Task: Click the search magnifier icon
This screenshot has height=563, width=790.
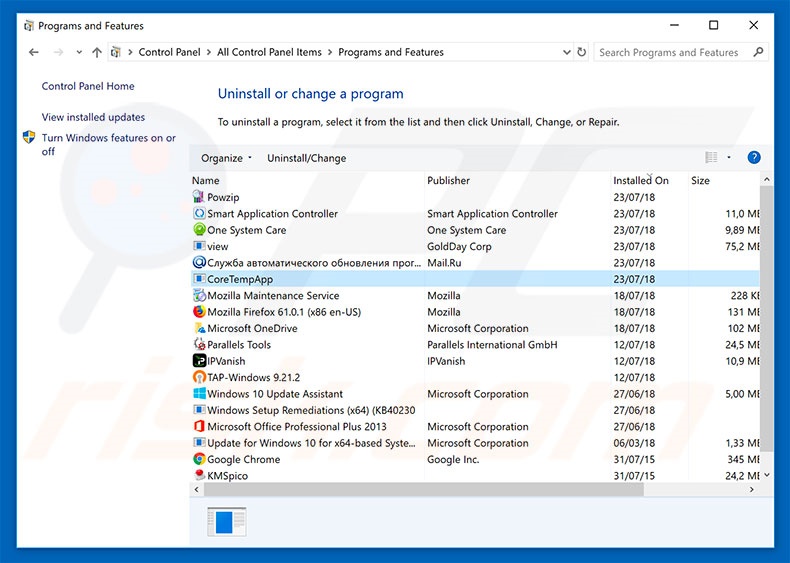Action: pos(758,52)
